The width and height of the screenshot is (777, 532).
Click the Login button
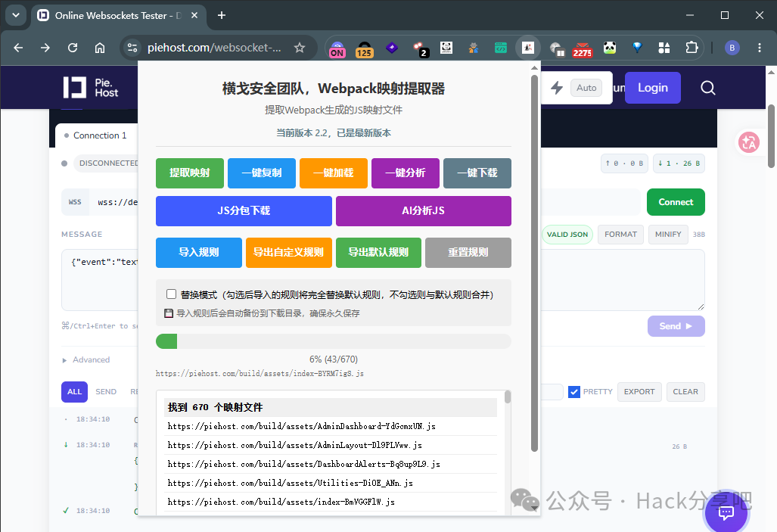tap(653, 88)
